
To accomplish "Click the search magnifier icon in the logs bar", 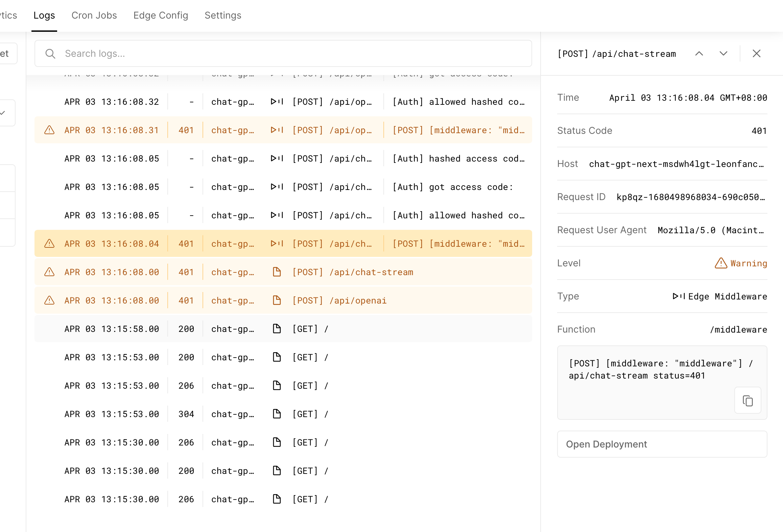I will (x=50, y=53).
